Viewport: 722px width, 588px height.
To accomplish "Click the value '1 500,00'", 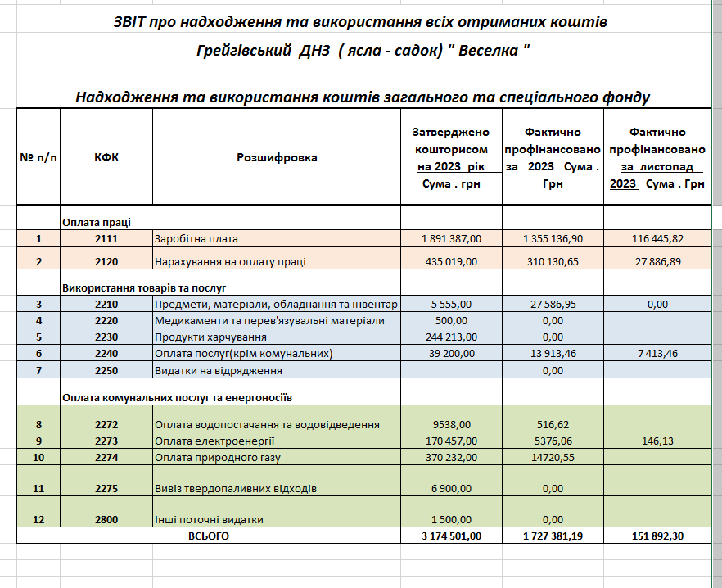I will click(x=451, y=512).
